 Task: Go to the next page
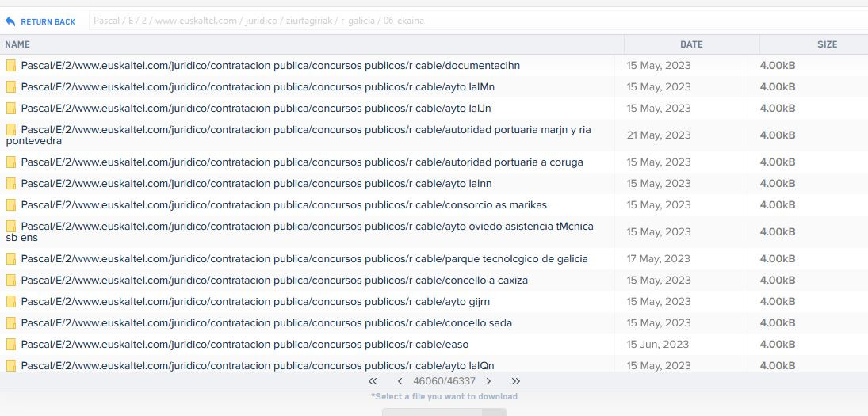pyautogui.click(x=488, y=381)
